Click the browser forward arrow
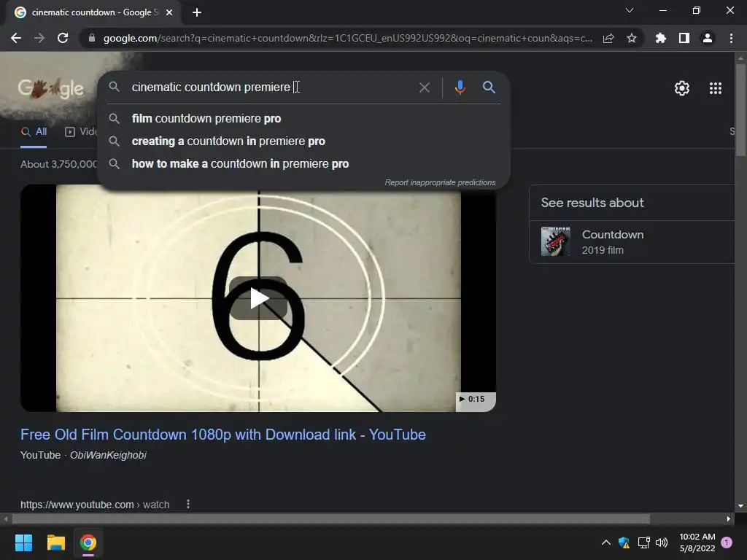The height and width of the screenshot is (560, 747). pos(39,38)
